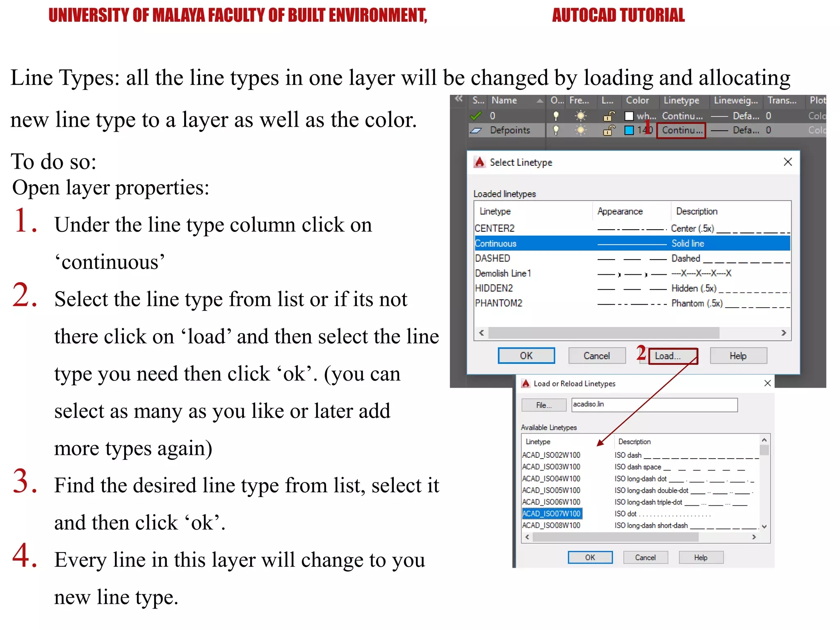Select ACAD_ISO08W100 linetype

click(x=551, y=525)
